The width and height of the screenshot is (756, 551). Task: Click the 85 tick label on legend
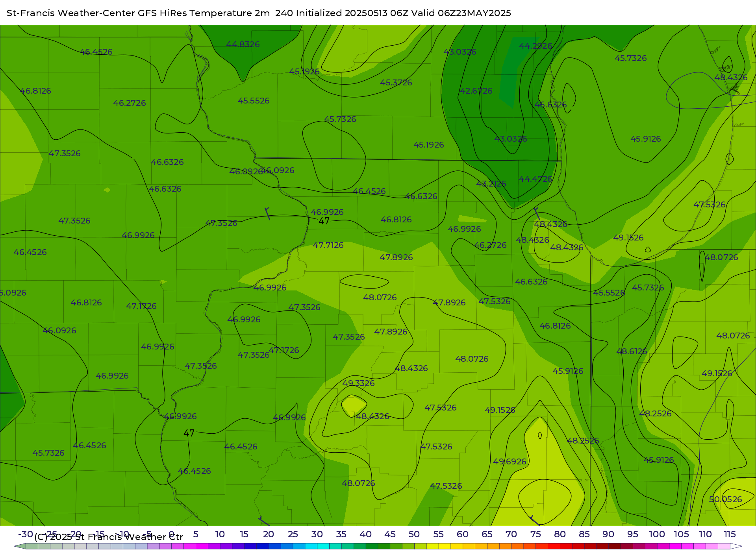(584, 534)
